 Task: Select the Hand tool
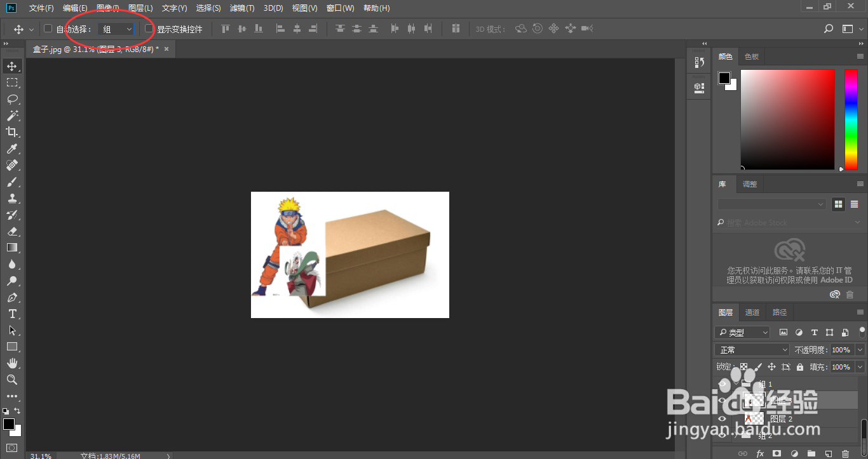pos(12,363)
